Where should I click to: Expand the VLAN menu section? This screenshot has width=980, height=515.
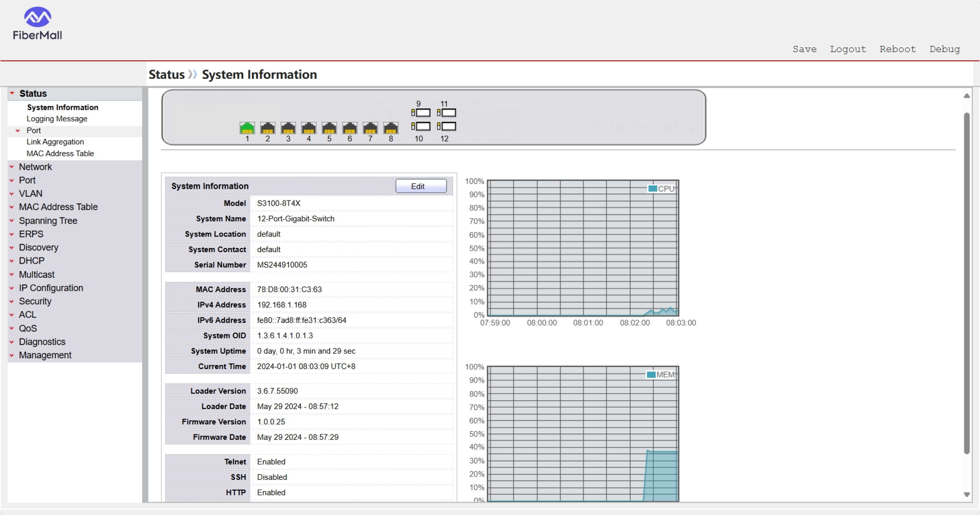click(x=30, y=193)
